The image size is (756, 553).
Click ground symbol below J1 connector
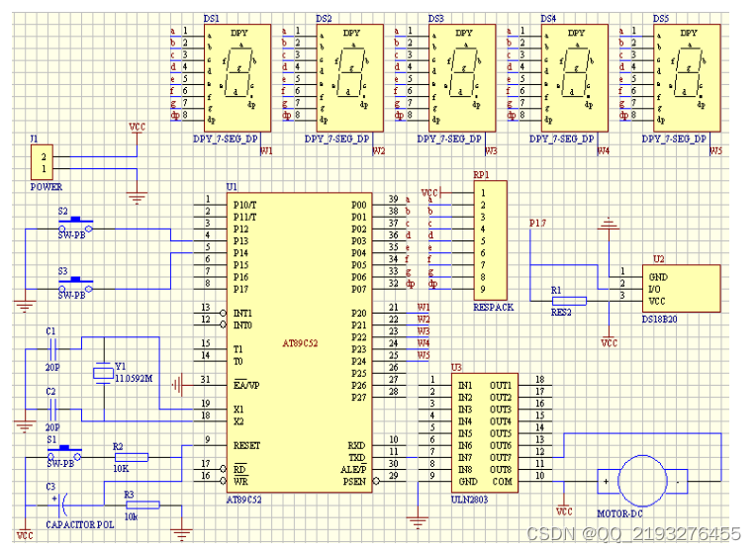137,198
